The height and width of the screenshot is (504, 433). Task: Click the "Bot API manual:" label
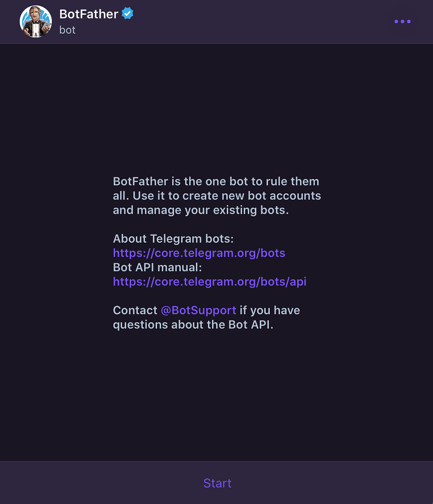pos(157,267)
